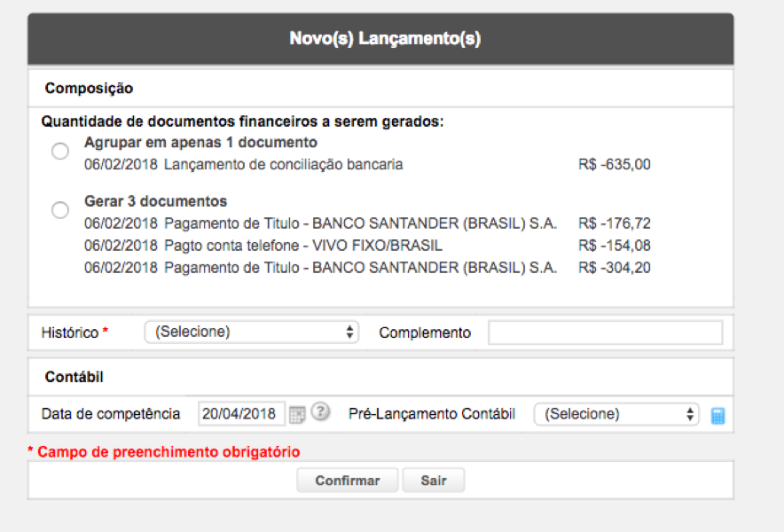Click 'Pagto conta telefone - VIVO FIXO/BRASIL' line
The height and width of the screenshot is (532, 784).
click(x=303, y=246)
